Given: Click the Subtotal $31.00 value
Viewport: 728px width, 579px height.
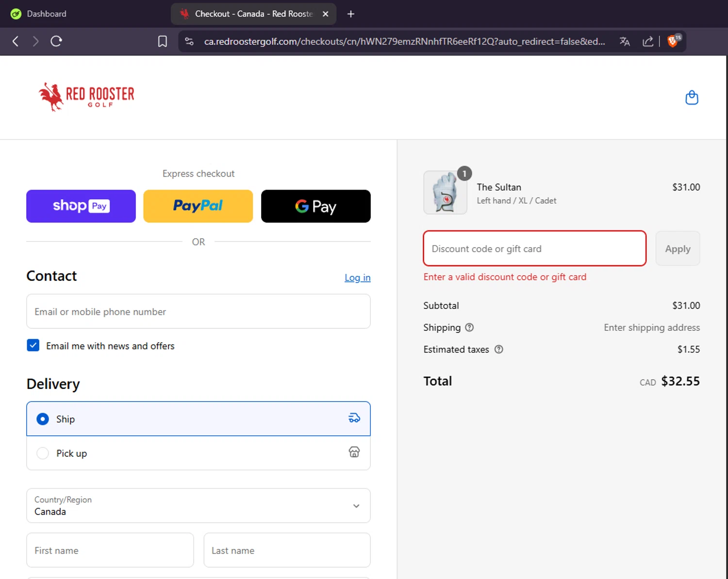Looking at the screenshot, I should (686, 306).
